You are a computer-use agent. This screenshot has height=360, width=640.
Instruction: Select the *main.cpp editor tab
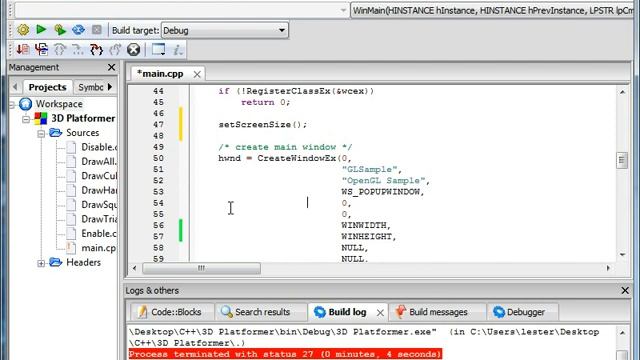click(x=160, y=74)
